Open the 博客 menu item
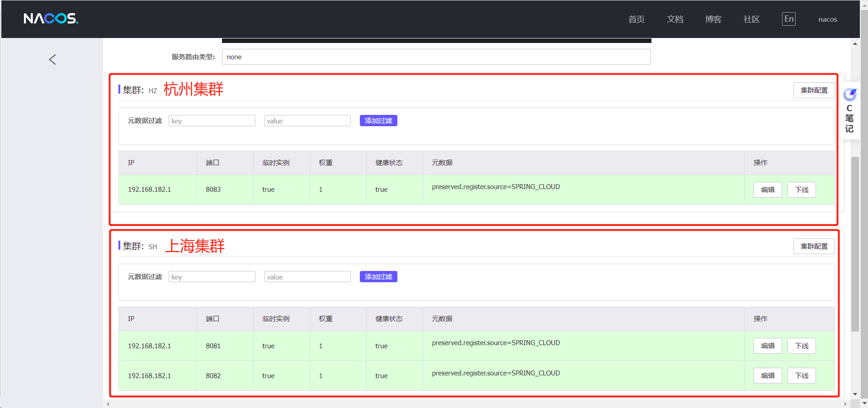Image resolution: width=868 pixels, height=408 pixels. [x=713, y=19]
